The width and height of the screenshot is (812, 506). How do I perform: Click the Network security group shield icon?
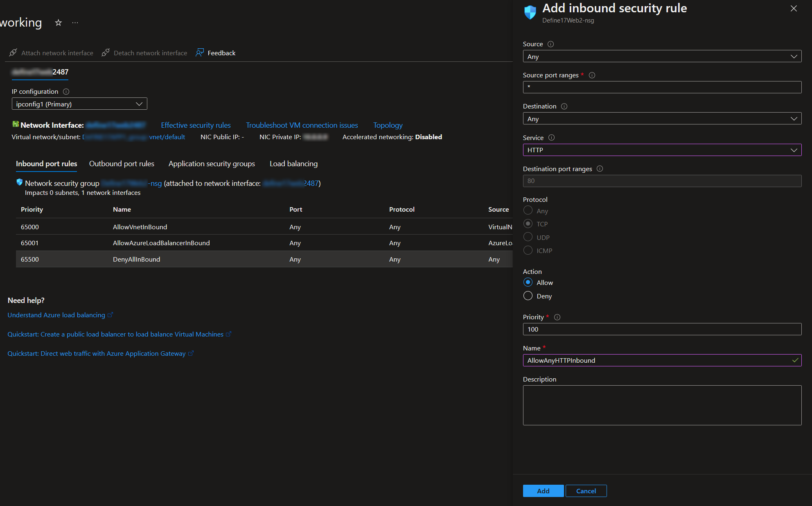(19, 182)
